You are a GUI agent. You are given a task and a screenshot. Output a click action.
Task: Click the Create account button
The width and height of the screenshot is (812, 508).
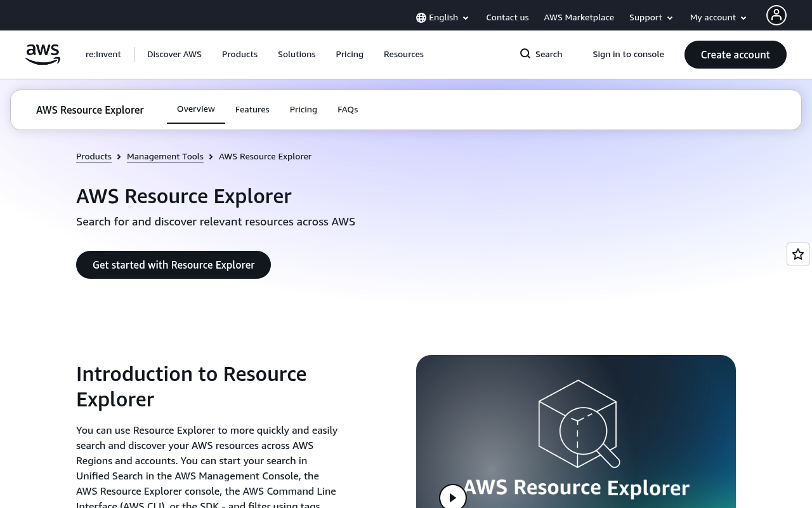point(735,55)
